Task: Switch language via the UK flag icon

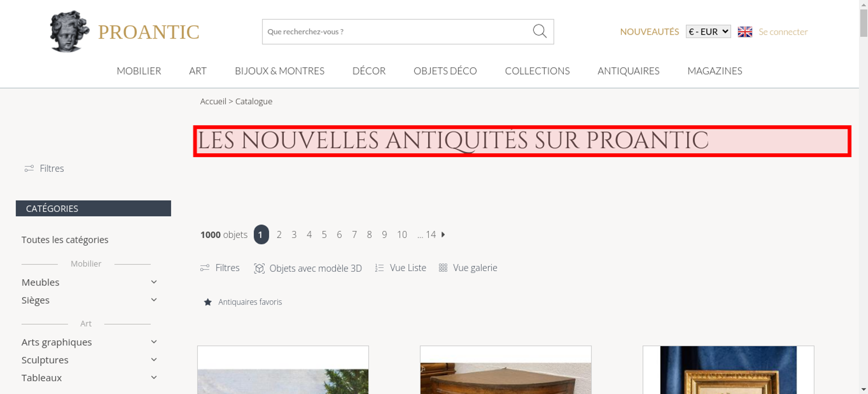Action: (745, 32)
